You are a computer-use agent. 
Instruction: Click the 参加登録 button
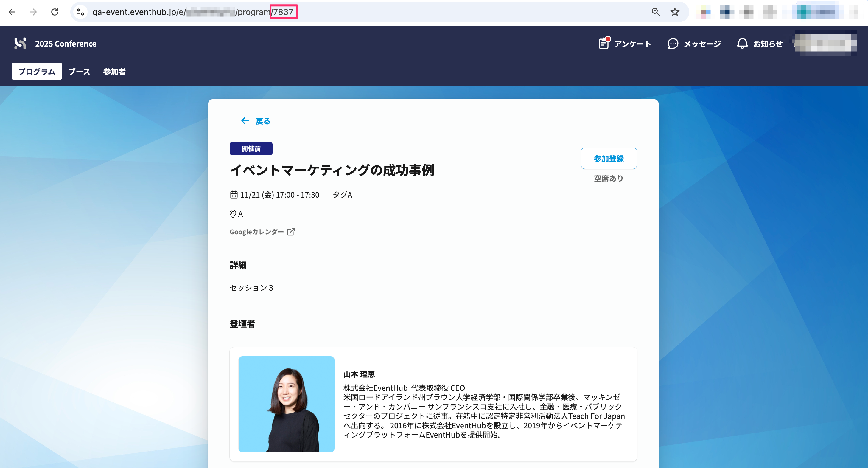[609, 159]
